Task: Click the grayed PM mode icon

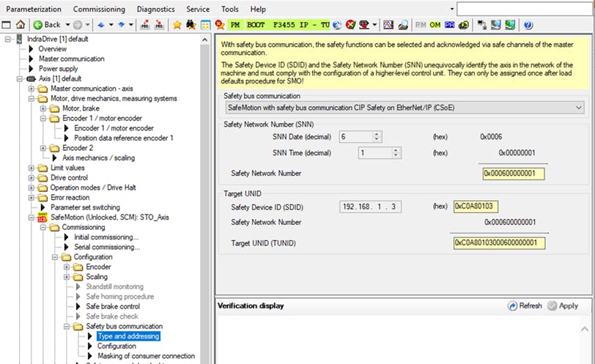Action: click(421, 25)
